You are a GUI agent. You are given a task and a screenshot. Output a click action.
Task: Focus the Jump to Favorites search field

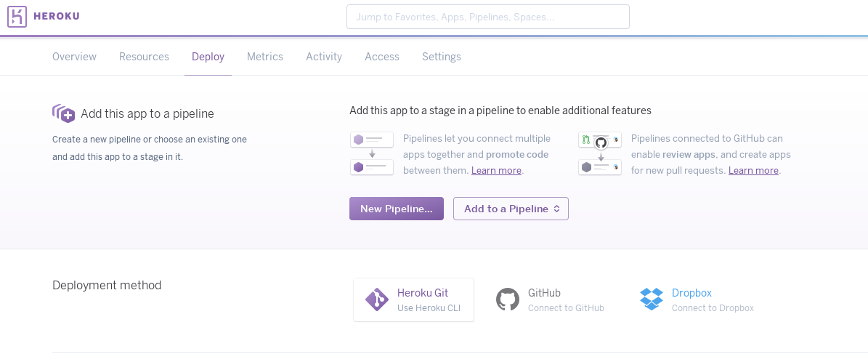(487, 17)
